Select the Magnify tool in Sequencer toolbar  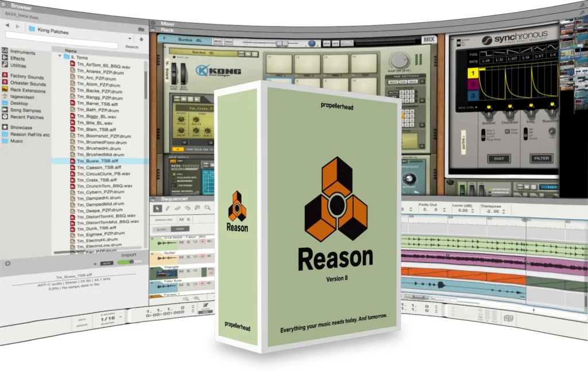[207, 208]
